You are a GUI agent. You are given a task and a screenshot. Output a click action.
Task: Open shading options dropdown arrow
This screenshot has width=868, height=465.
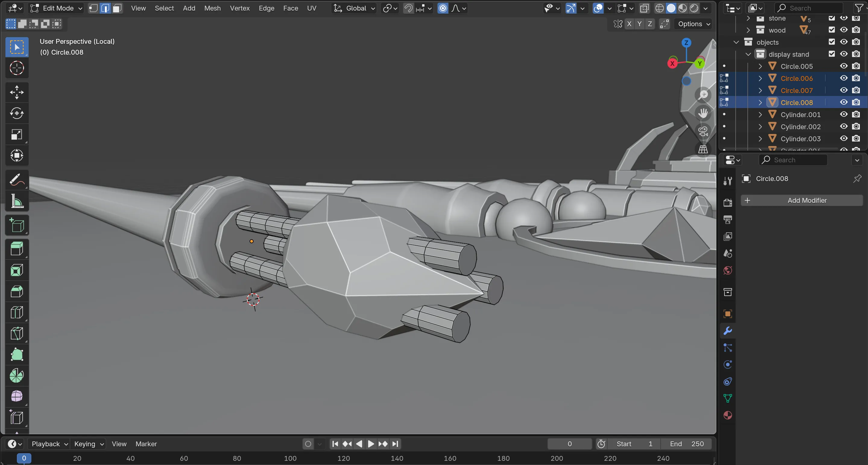pyautogui.click(x=705, y=8)
